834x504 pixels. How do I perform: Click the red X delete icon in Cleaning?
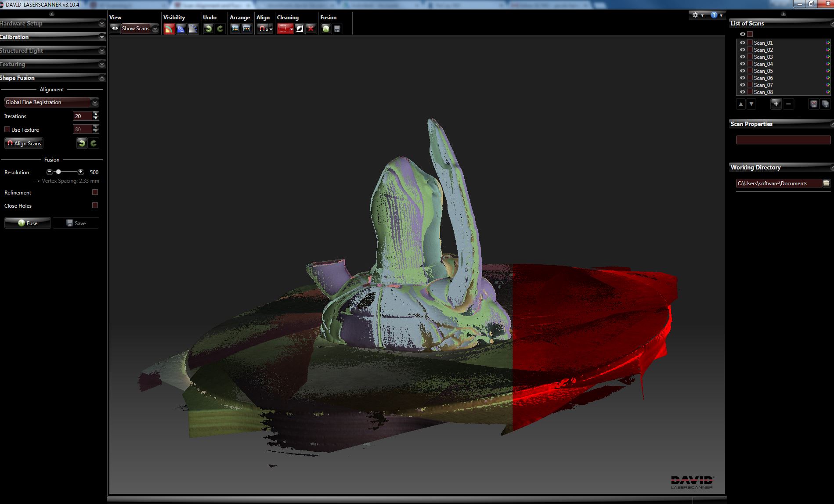point(311,28)
